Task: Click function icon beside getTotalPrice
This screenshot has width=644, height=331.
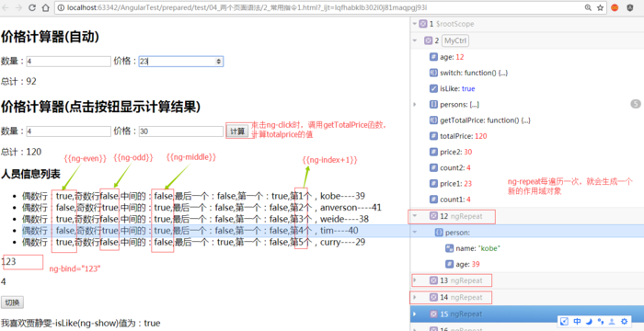Action: pos(433,120)
